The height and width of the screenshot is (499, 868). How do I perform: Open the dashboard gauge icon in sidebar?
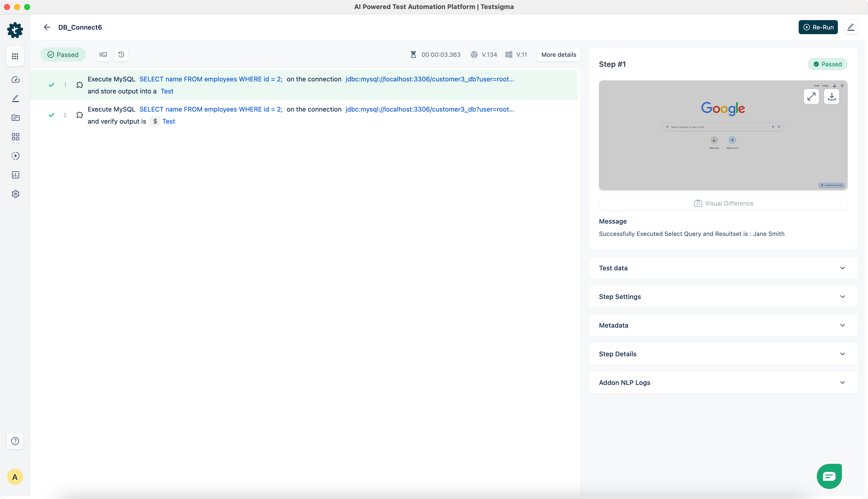click(15, 79)
